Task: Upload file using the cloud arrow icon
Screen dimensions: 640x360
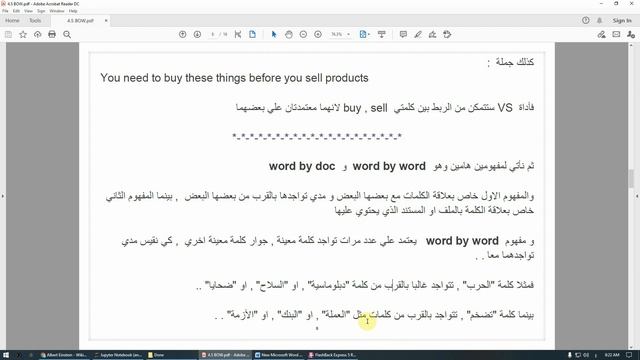Action: (38, 35)
